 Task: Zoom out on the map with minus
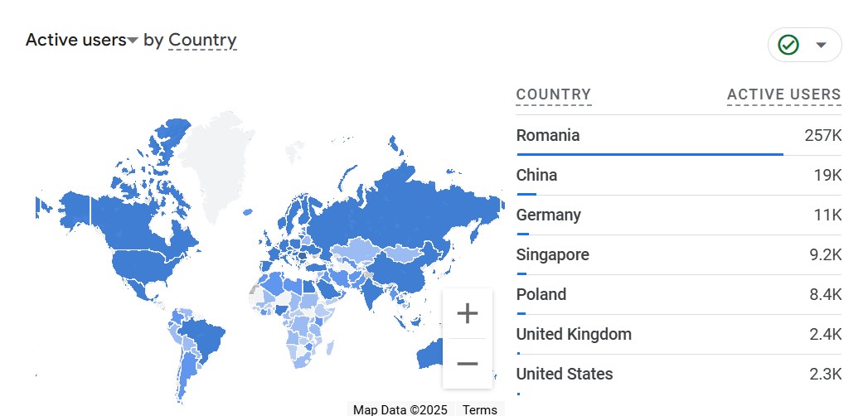coord(468,364)
